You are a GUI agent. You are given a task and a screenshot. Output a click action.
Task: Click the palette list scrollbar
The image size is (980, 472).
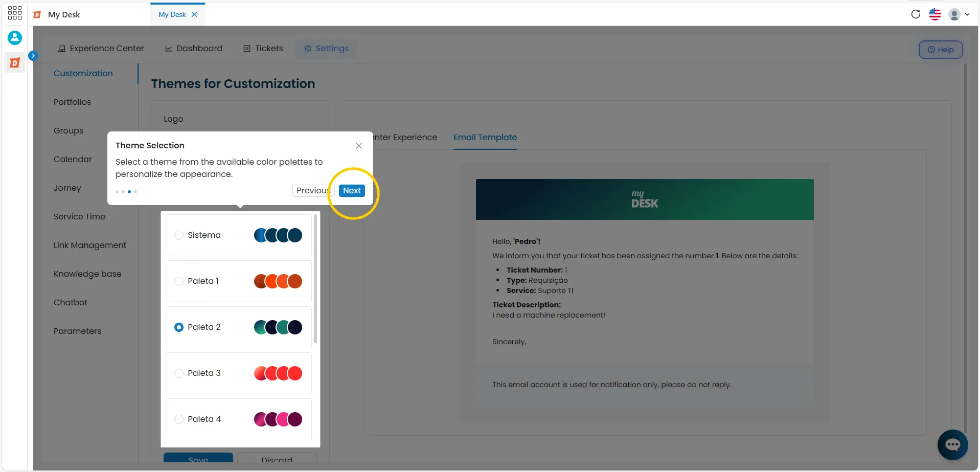click(x=315, y=279)
